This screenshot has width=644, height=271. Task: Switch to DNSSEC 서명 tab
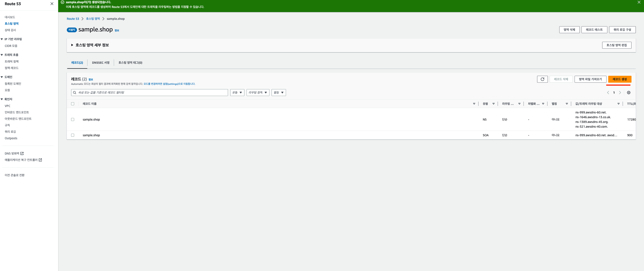tap(100, 63)
